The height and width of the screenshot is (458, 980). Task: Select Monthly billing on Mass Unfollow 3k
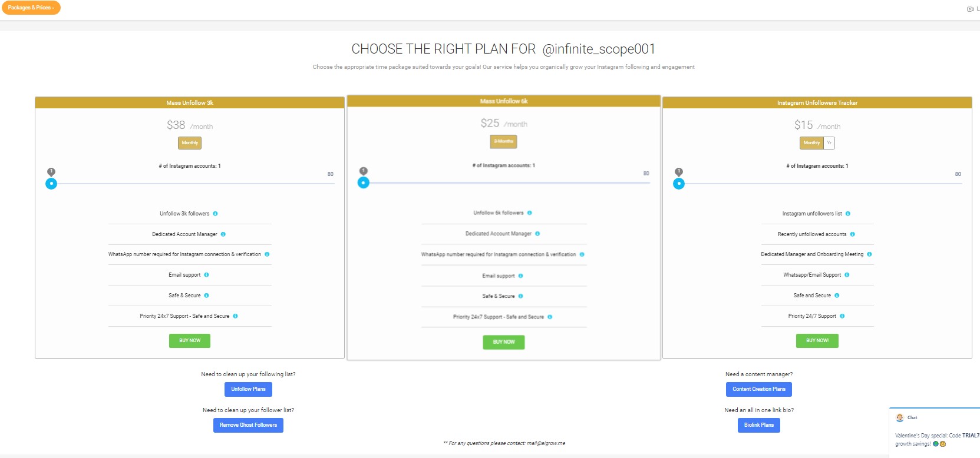click(190, 143)
